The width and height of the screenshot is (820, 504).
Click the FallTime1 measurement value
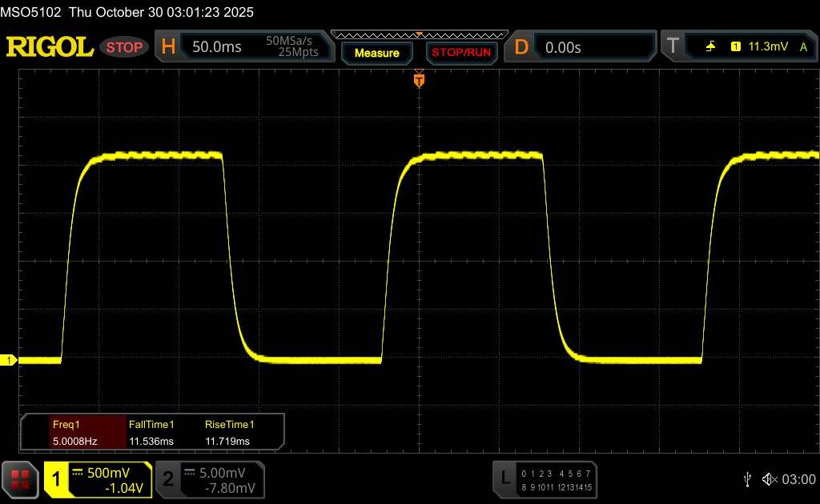pyautogui.click(x=151, y=442)
